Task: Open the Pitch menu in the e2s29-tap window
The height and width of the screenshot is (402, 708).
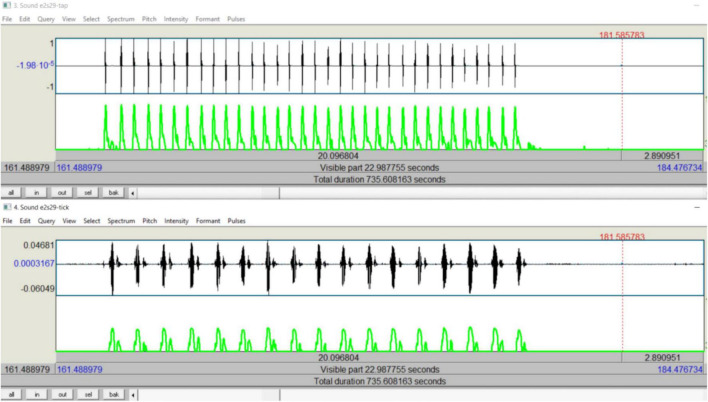Action: (149, 19)
